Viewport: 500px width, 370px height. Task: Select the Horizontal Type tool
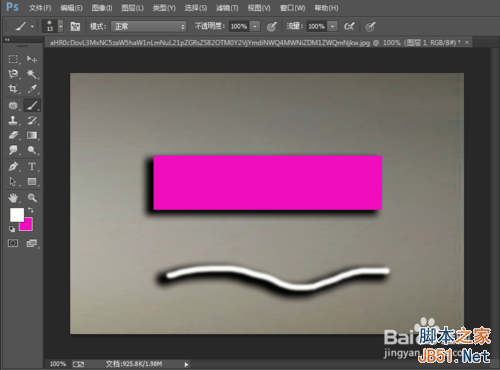click(32, 166)
